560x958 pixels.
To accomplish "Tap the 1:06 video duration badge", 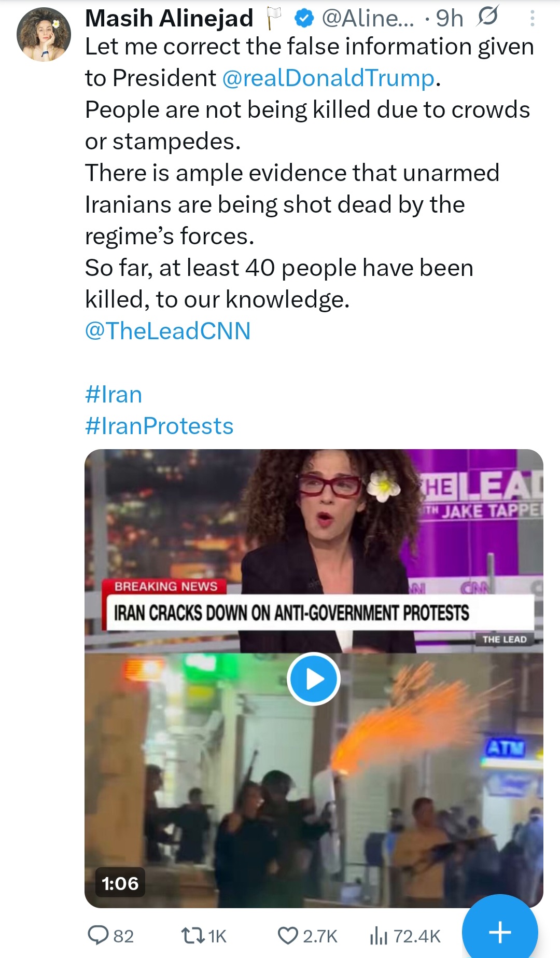I will 120,883.
